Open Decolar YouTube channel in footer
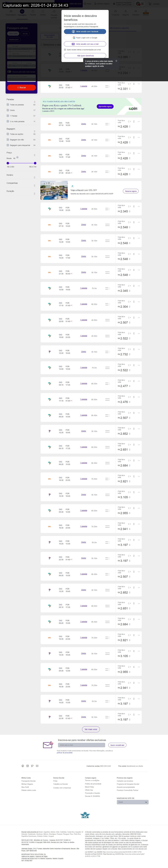 point(37,766)
